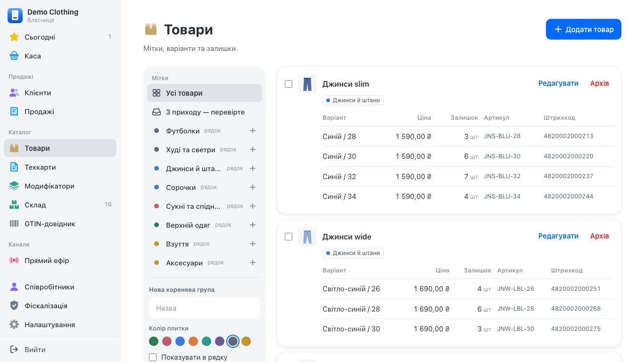
Task: Archive the Джинси slim product
Action: point(600,83)
